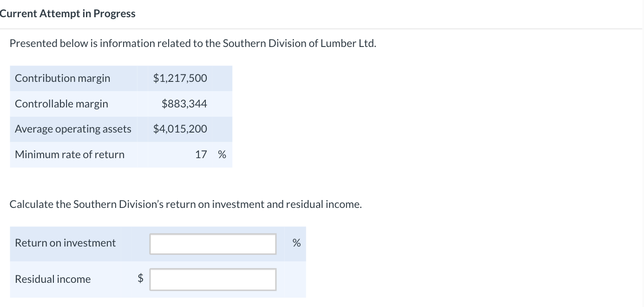This screenshot has width=644, height=307.
Task: Click the Residual income answer label
Action: (x=53, y=279)
